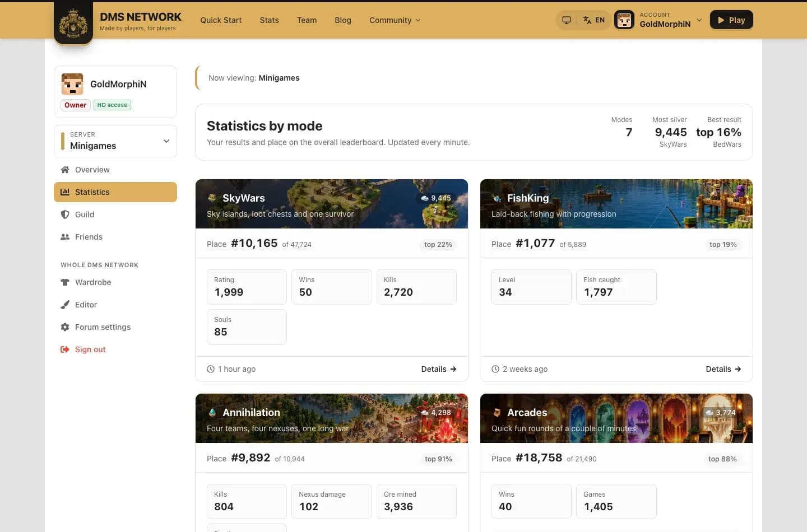Click the DMS Network crest logo
The height and width of the screenshot is (532, 807).
(x=73, y=22)
